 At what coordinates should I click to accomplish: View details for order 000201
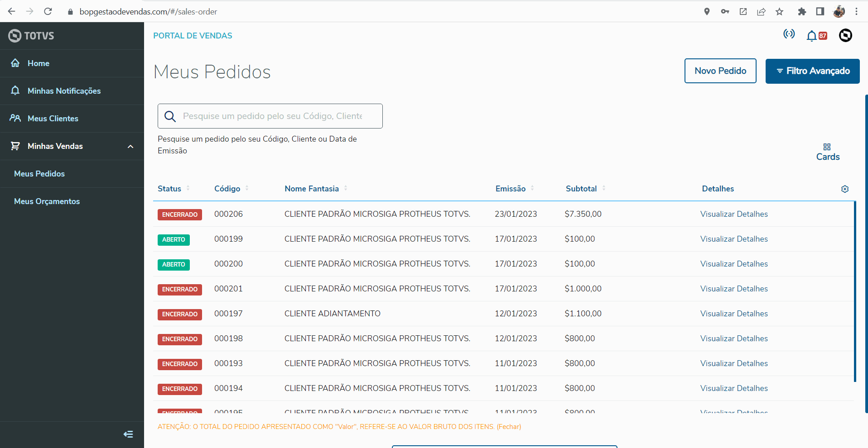pos(734,289)
